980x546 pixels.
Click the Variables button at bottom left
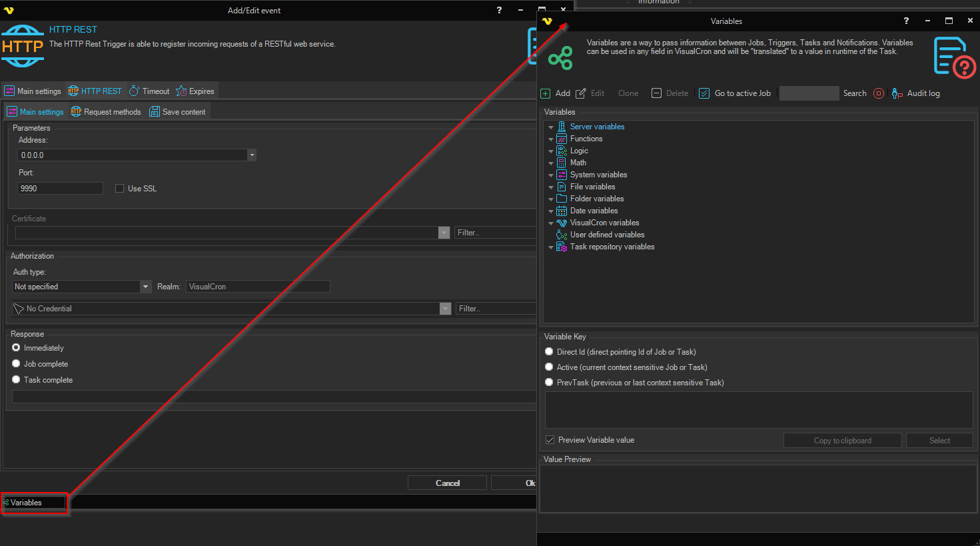34,503
